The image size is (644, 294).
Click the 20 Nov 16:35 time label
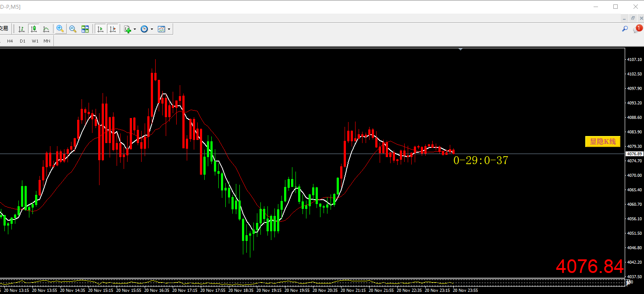[157, 290]
